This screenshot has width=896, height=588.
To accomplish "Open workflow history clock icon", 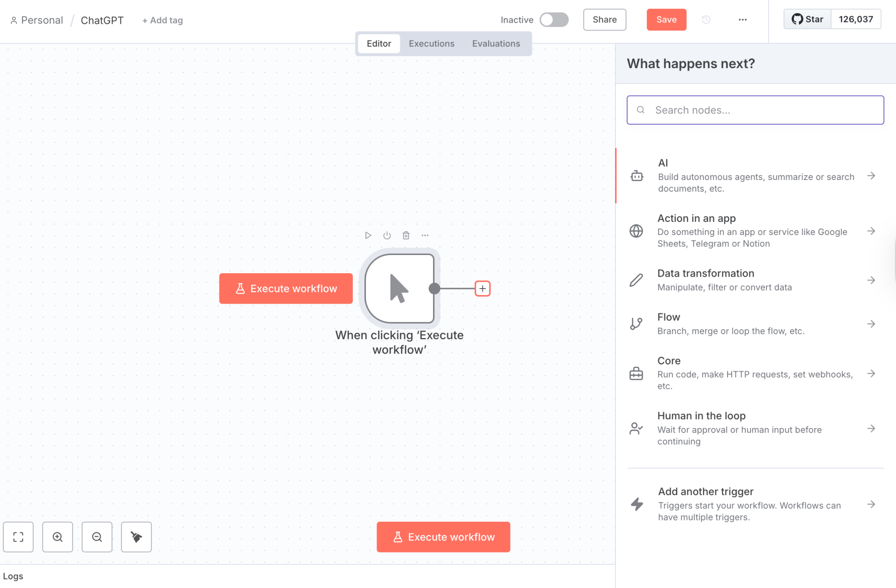I will click(706, 20).
